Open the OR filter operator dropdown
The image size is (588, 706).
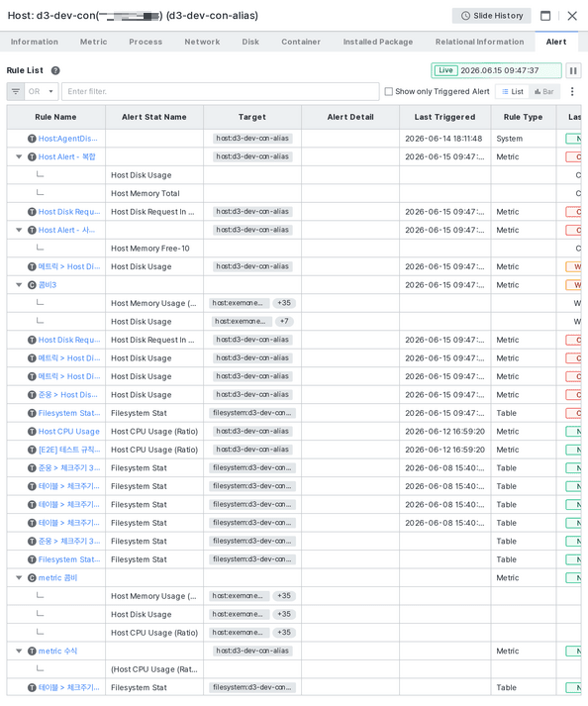tap(42, 91)
